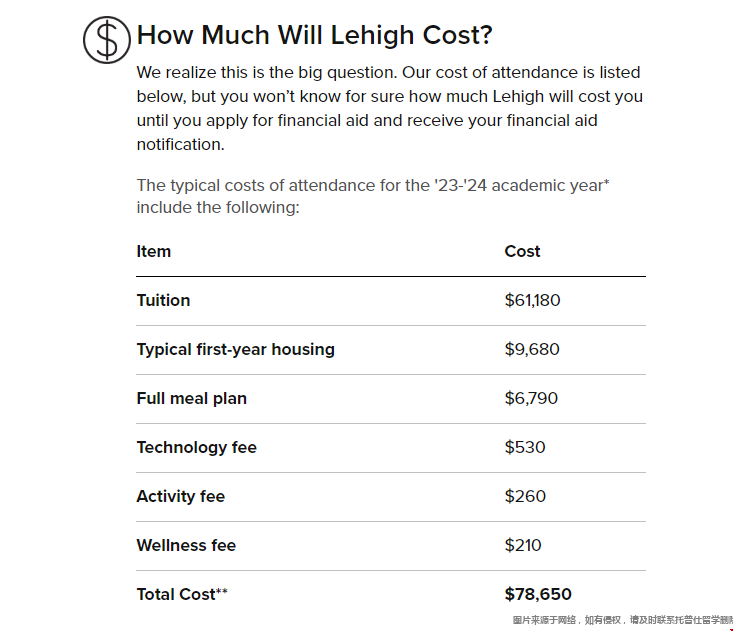
Task: Click the "How Much Will Lehigh Cost?" heading
Action: [x=315, y=35]
